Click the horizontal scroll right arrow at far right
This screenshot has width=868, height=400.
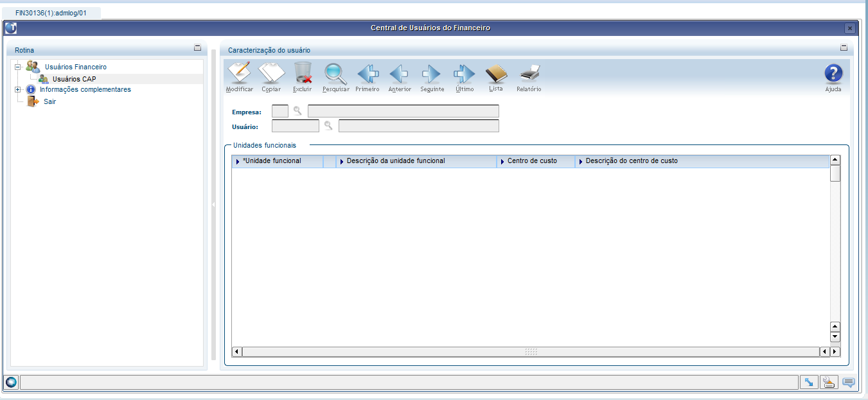point(835,352)
